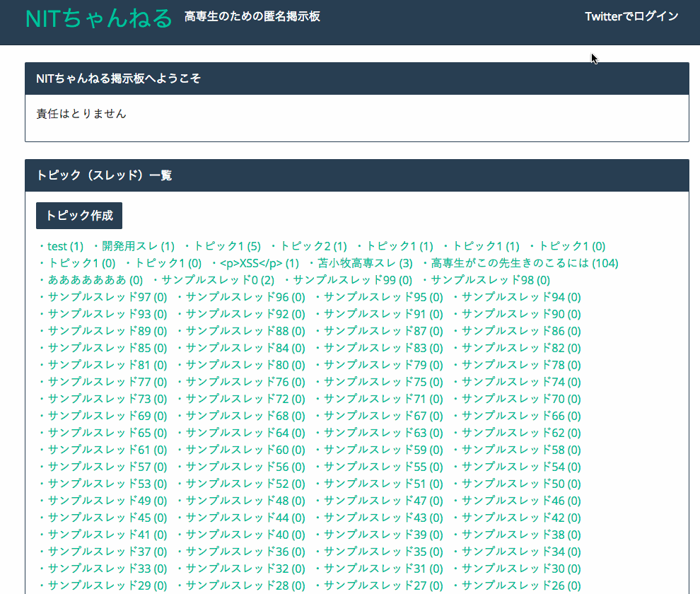This screenshot has height=594, width=700.
Task: Choose サンプルスレッド33 (0)
Action: pos(107,569)
